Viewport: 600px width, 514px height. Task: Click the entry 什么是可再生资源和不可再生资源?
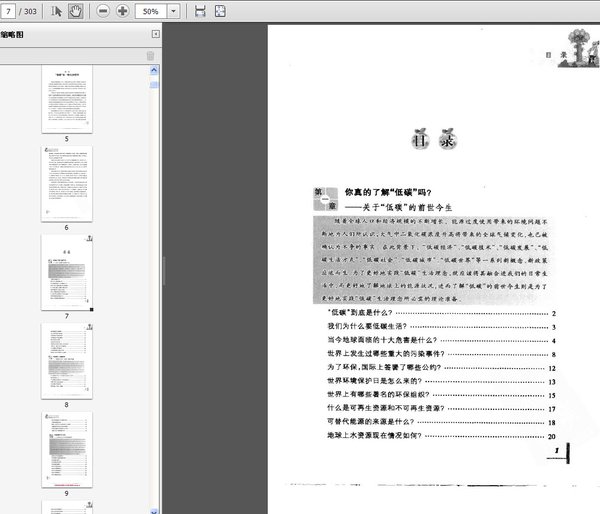click(386, 408)
